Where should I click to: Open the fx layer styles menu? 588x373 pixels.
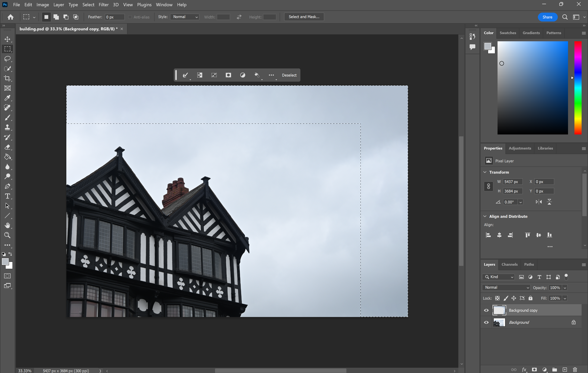(x=524, y=370)
